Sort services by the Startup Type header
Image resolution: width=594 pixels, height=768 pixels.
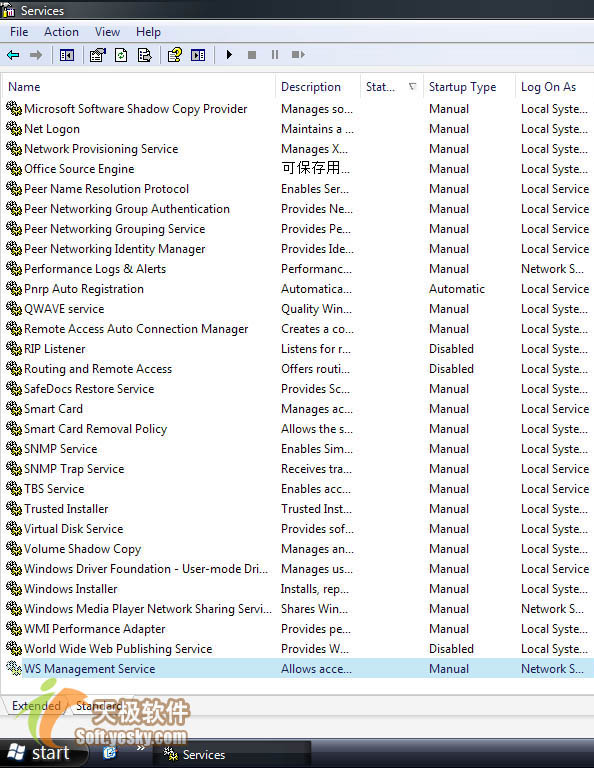462,87
